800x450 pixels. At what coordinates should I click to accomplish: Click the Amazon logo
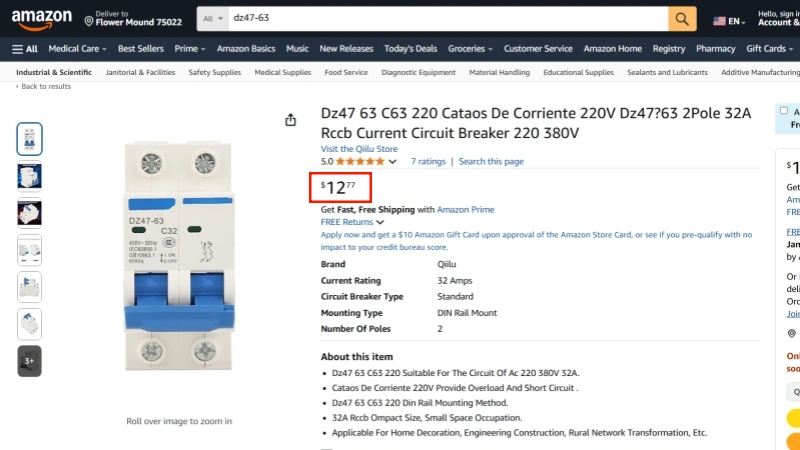(x=42, y=19)
